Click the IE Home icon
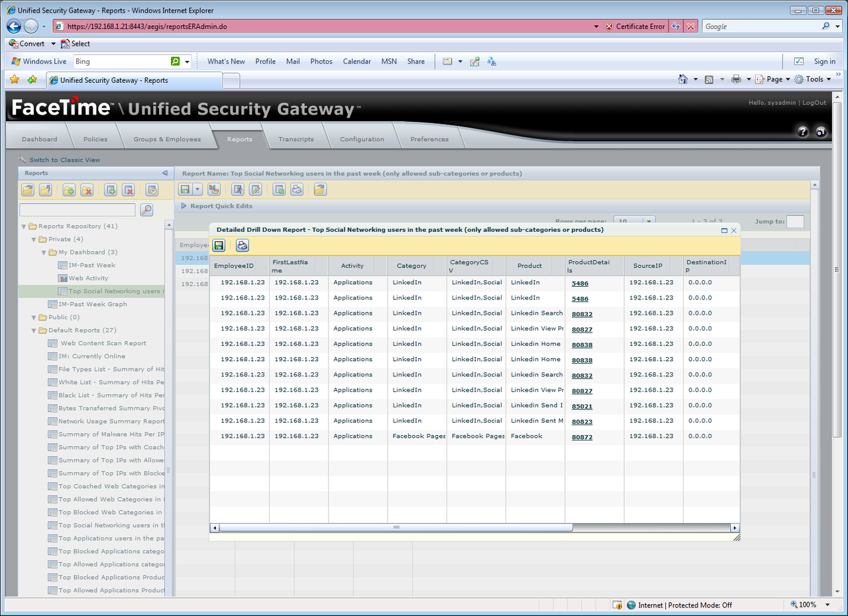Viewport: 848px width, 616px height. coord(683,79)
